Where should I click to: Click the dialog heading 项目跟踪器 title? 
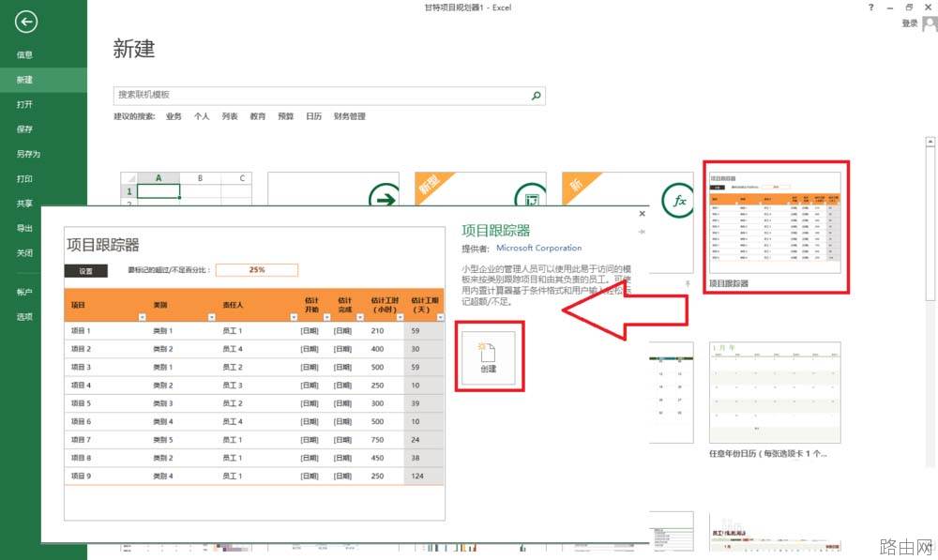[496, 231]
